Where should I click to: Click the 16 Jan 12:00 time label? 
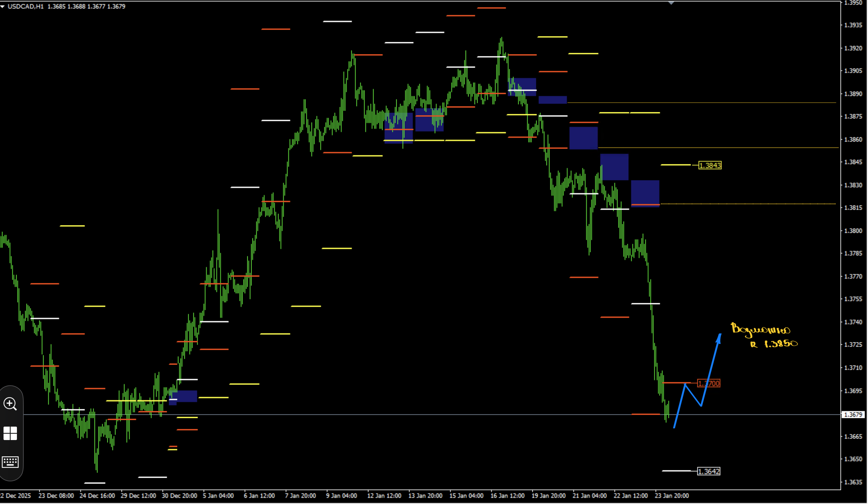tap(508, 496)
